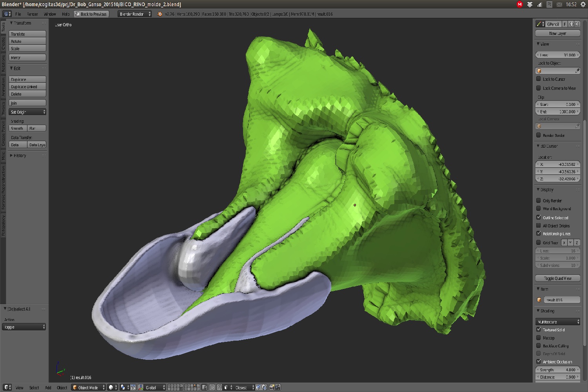Image resolution: width=588 pixels, height=392 pixels.
Task: Open the 3D view editor type selector
Action: coord(7,387)
